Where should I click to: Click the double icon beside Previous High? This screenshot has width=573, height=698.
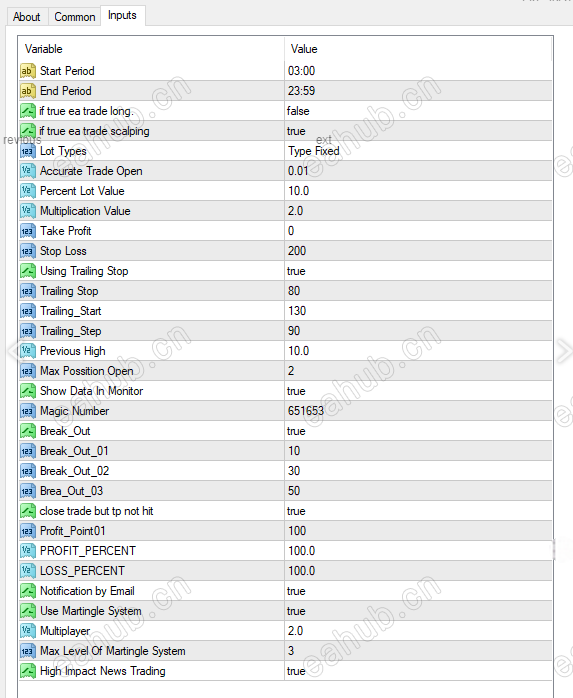coord(28,351)
